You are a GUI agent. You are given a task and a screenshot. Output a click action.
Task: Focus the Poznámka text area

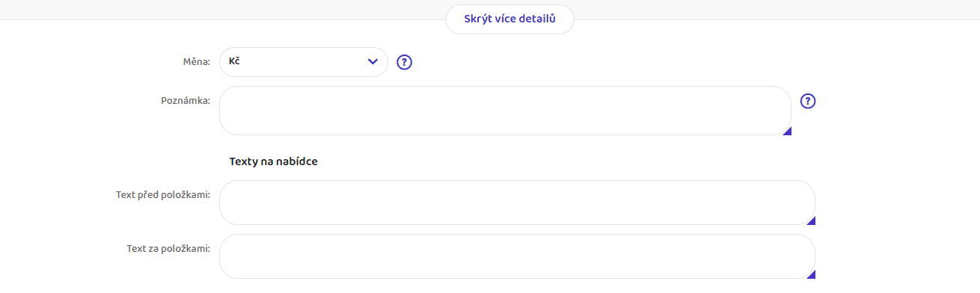click(505, 111)
